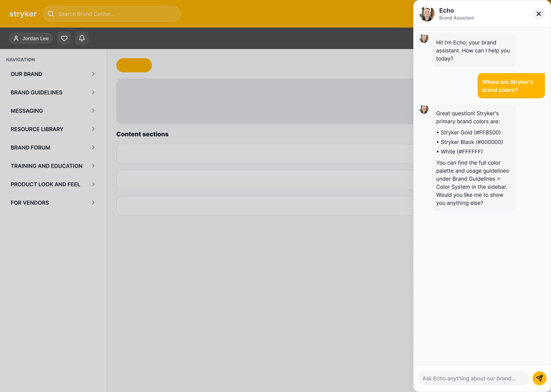Image resolution: width=551 pixels, height=392 pixels.
Task: Expand the TRAINING AND EDUCATION chevron
Action: [93, 166]
